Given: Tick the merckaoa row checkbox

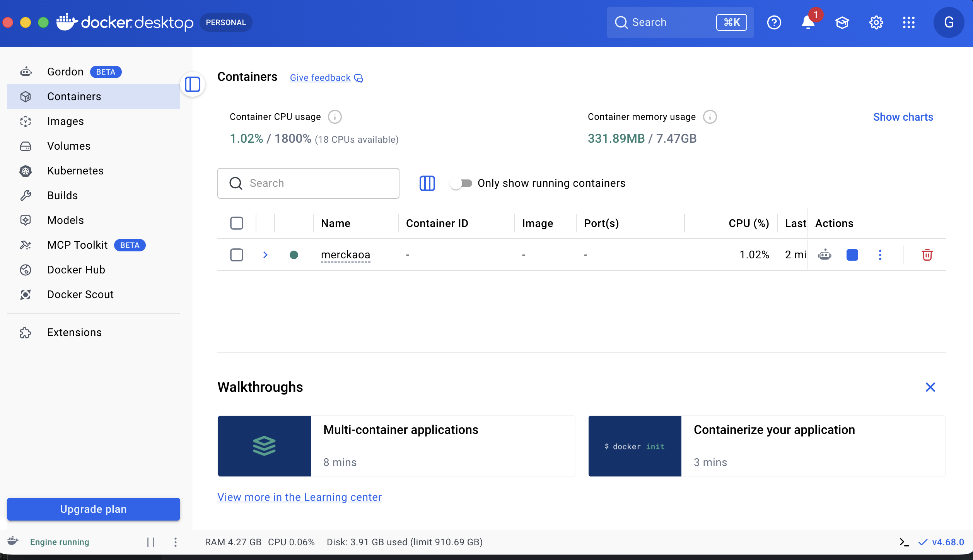Looking at the screenshot, I should click(236, 254).
